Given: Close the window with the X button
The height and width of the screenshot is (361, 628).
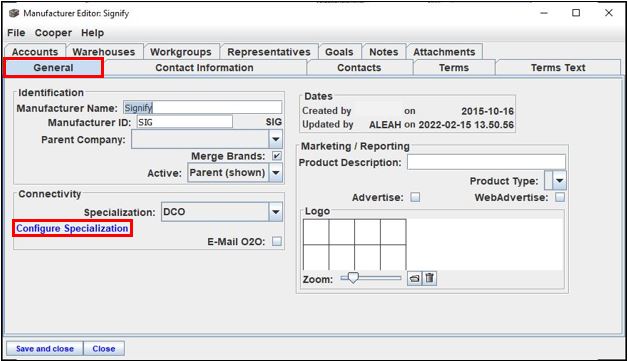Looking at the screenshot, I should tap(609, 13).
